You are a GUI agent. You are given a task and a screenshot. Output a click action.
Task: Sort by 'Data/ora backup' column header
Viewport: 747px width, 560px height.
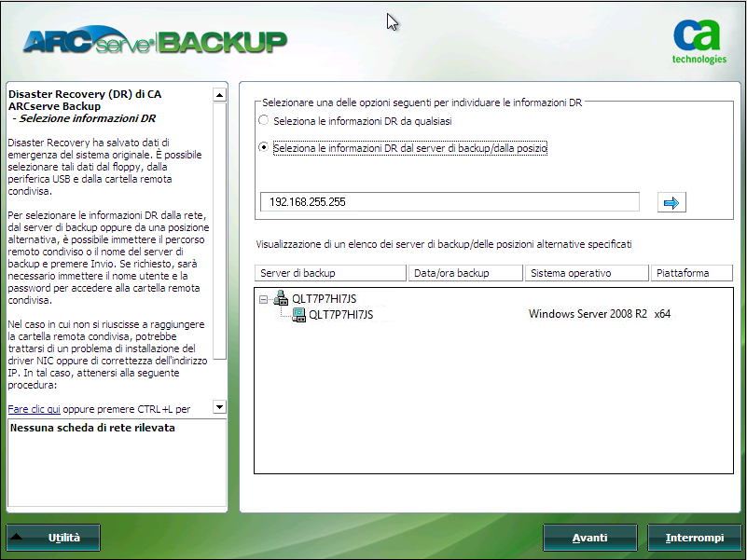point(465,273)
